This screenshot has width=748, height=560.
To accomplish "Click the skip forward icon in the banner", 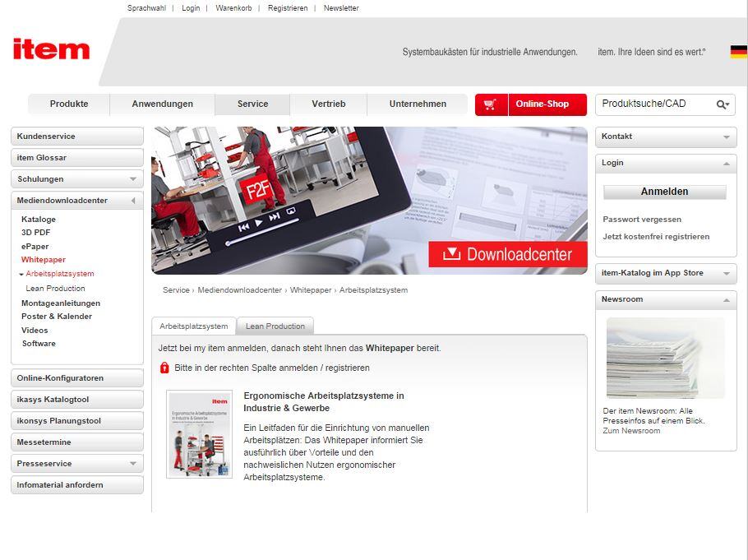I will [275, 217].
